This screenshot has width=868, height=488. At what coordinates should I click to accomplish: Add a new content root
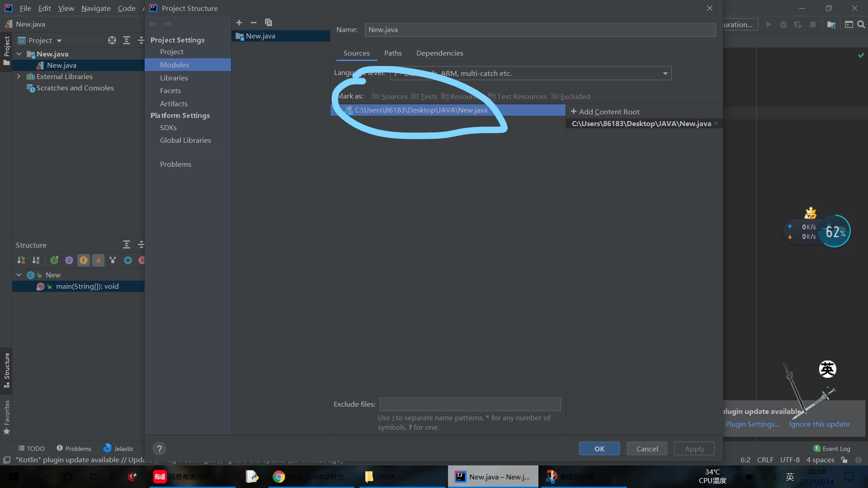coord(605,112)
